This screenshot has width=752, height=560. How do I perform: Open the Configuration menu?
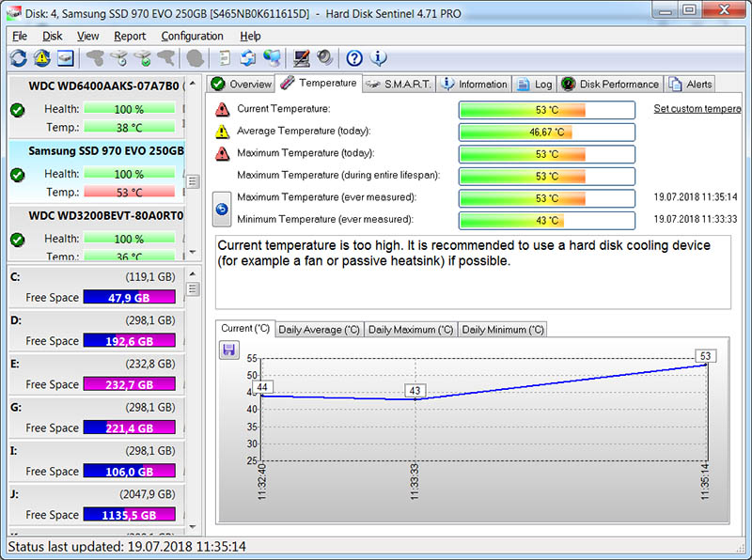pos(193,36)
